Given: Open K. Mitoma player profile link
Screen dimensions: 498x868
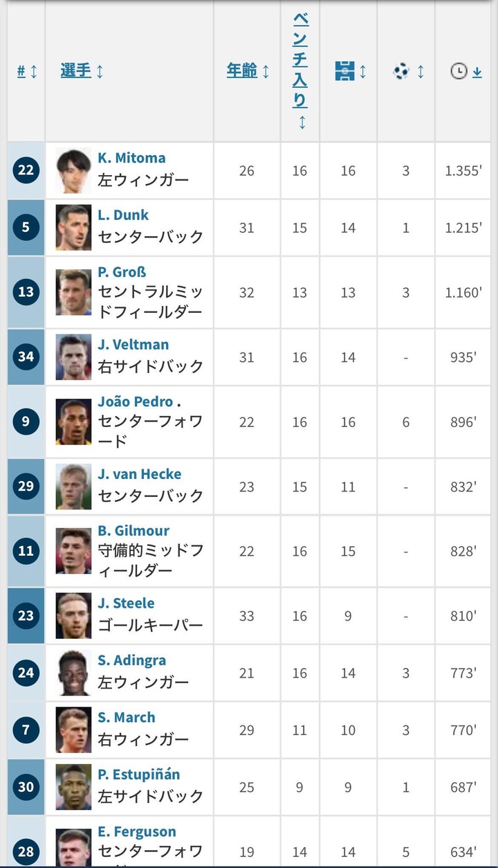Looking at the screenshot, I should (x=131, y=158).
